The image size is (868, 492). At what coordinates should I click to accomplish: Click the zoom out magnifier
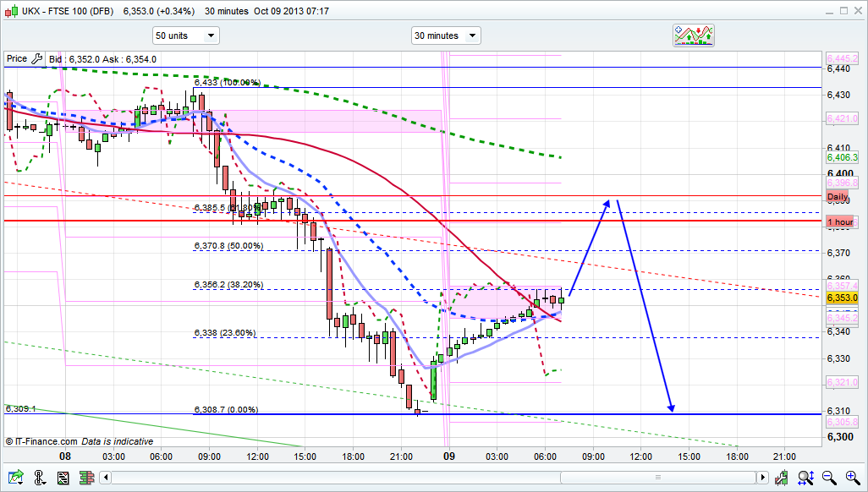(x=828, y=478)
